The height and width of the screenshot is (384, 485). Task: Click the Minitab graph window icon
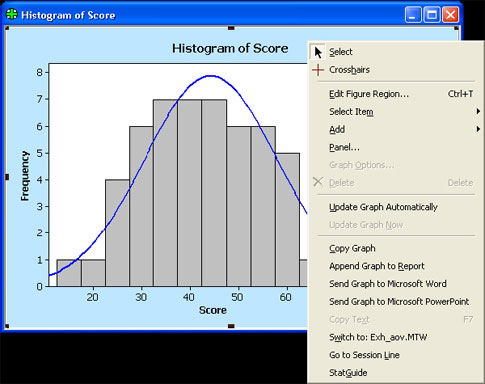[x=12, y=14]
